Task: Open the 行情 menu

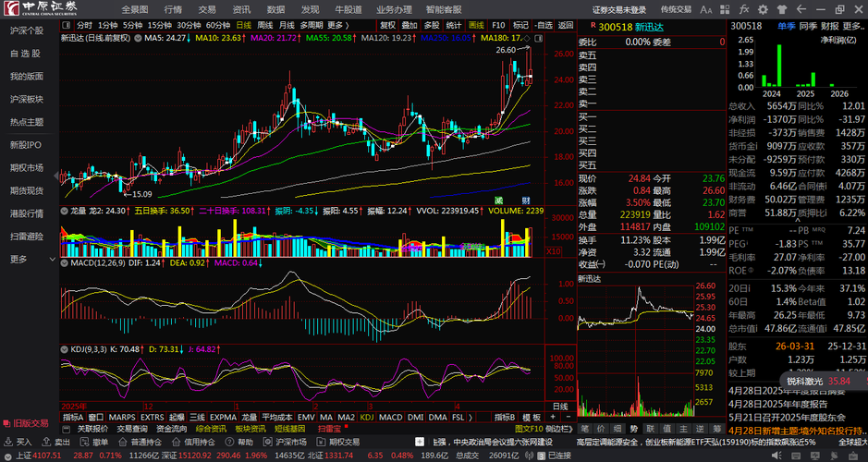Action: [x=173, y=9]
